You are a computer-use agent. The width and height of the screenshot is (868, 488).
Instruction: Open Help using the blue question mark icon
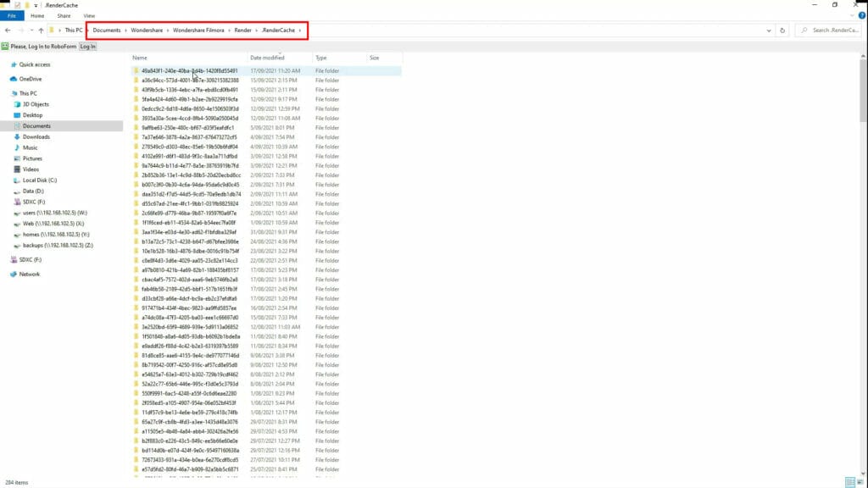862,15
